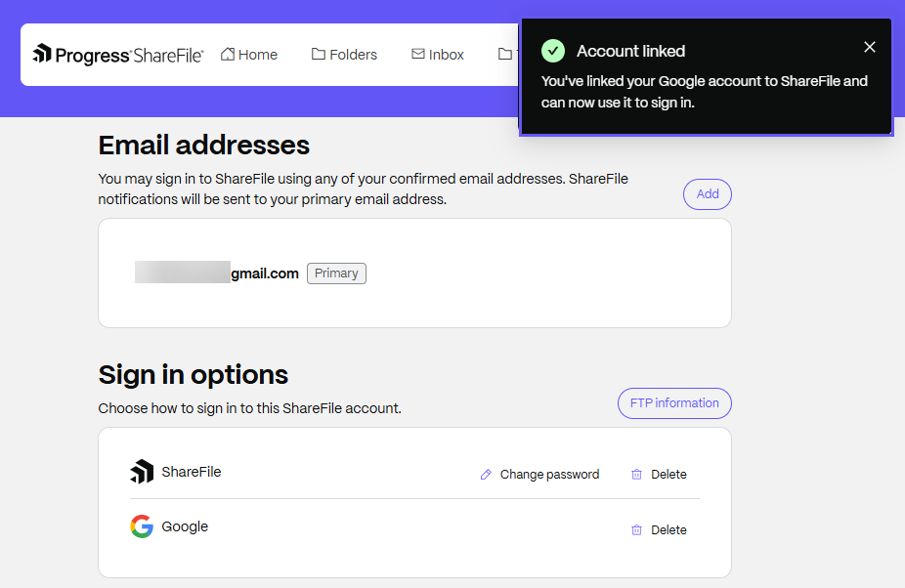Click the trash icon in the Google row
This screenshot has height=588, width=905.
[x=636, y=530]
